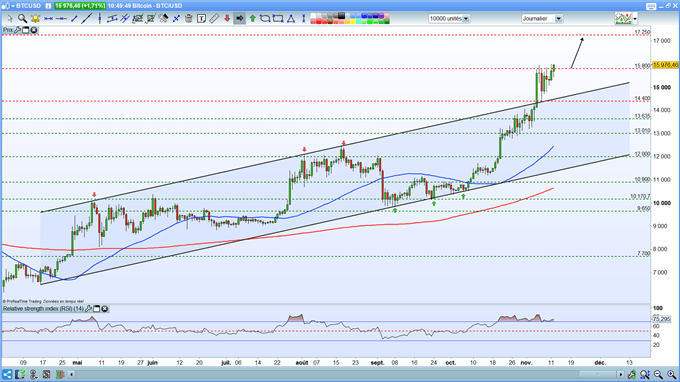The height and width of the screenshot is (382, 680).
Task: Click the horizontal scrollbar left arrow
Action: tap(72, 374)
